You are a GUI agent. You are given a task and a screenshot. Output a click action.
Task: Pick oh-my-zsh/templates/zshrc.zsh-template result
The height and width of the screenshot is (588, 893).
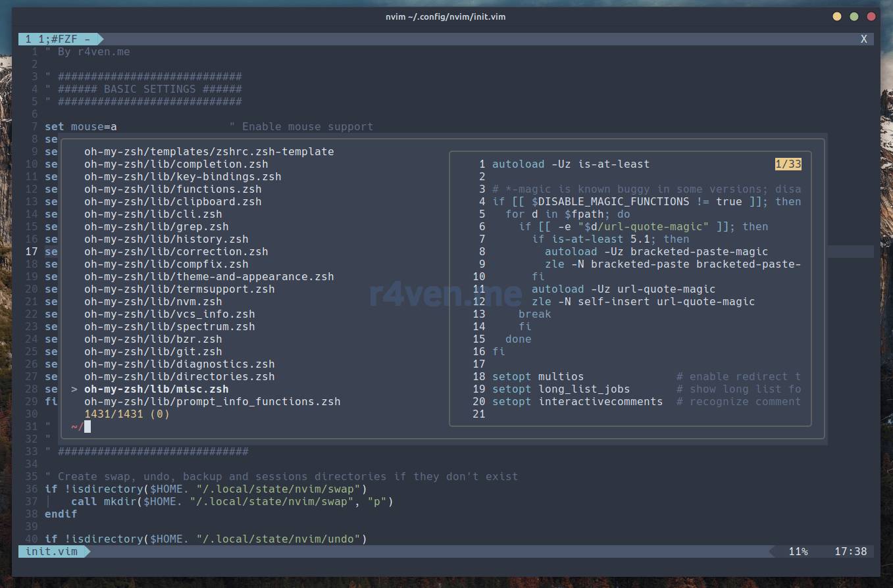209,151
